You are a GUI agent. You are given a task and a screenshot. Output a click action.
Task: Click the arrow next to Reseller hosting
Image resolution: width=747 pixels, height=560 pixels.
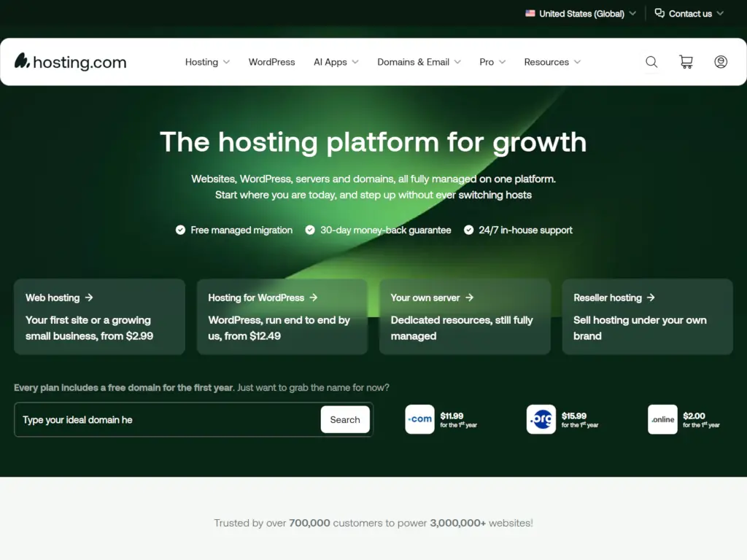651,297
